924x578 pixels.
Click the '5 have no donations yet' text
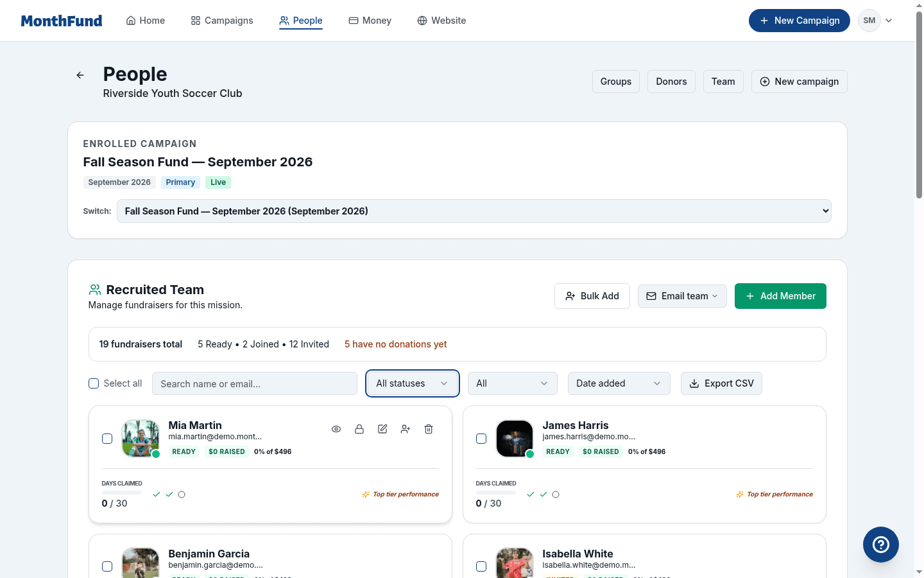(x=396, y=344)
